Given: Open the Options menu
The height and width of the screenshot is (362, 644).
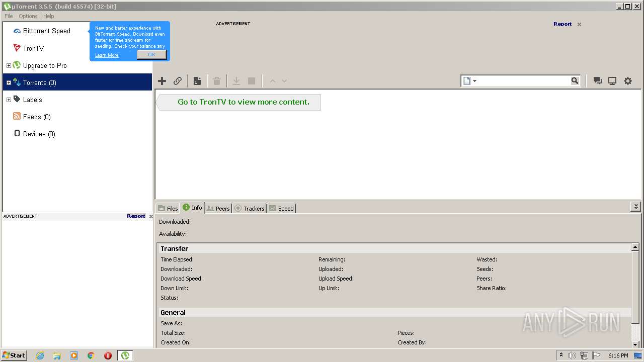Looking at the screenshot, I should pyautogui.click(x=28, y=16).
